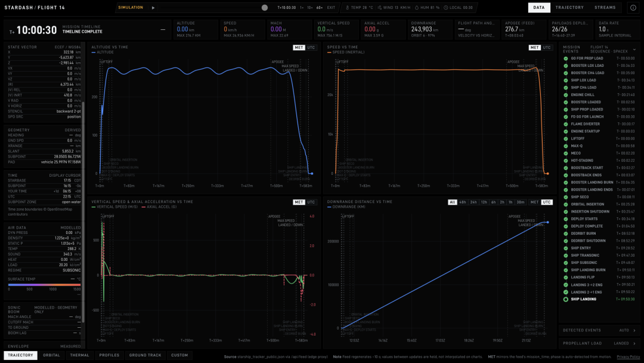Set simulation speed to 60×
Screen dimensions: 644x363
[319, 7]
